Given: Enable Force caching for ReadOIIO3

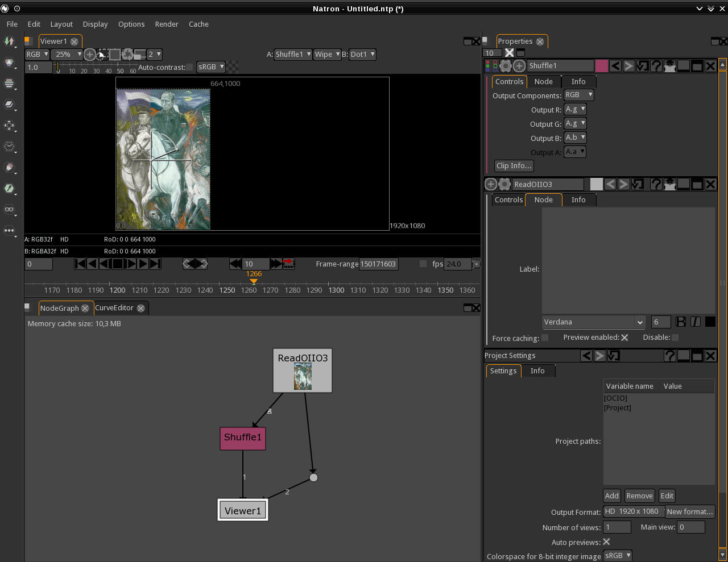Looking at the screenshot, I should pos(545,338).
